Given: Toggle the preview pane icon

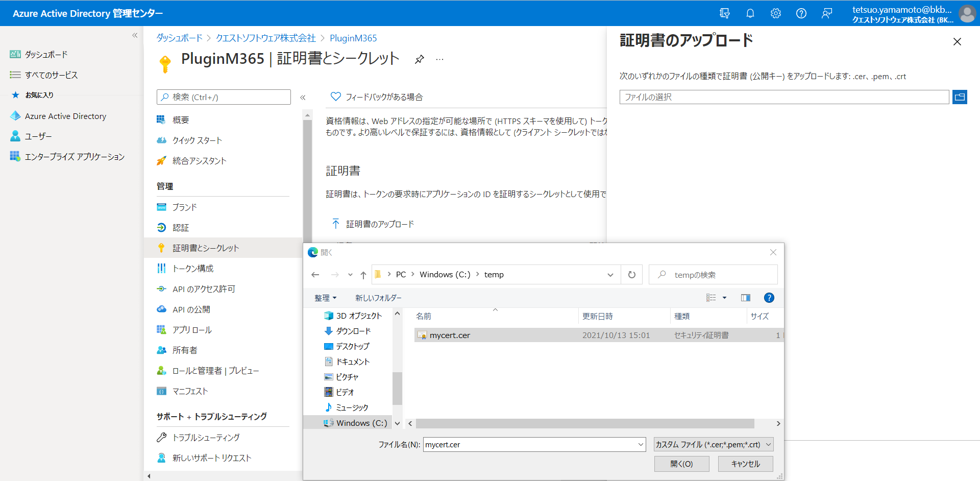Looking at the screenshot, I should point(746,298).
